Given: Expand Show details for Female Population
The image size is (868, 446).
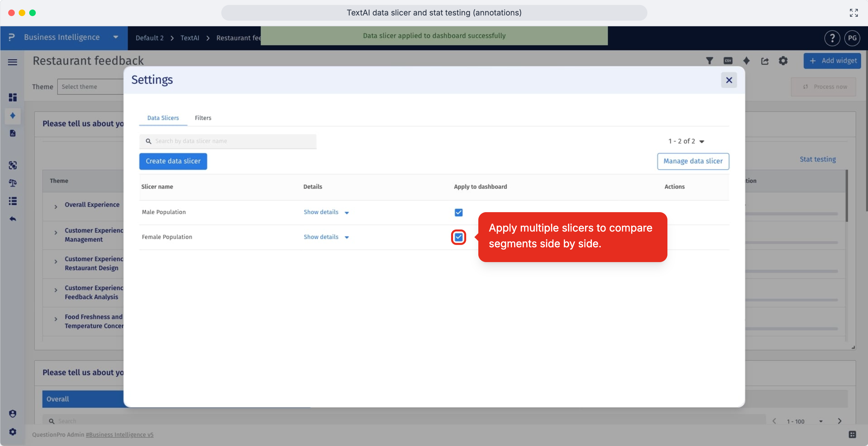Looking at the screenshot, I should [326, 237].
